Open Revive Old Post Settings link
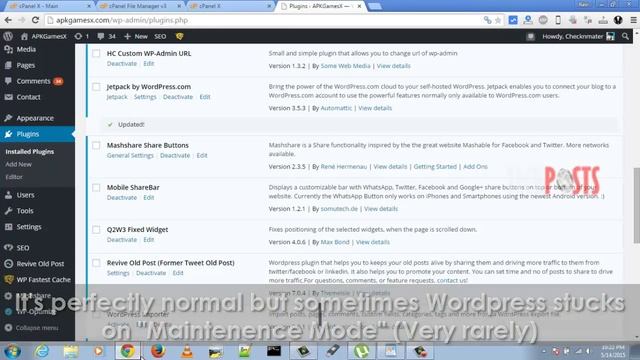This screenshot has width=640, height=360. (x=118, y=273)
